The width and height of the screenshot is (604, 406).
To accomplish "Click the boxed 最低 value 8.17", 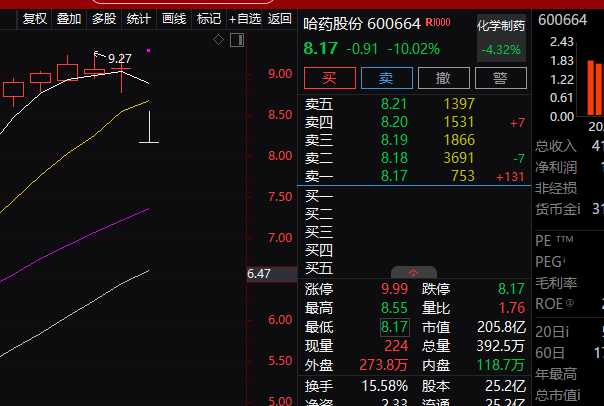I will tap(395, 327).
